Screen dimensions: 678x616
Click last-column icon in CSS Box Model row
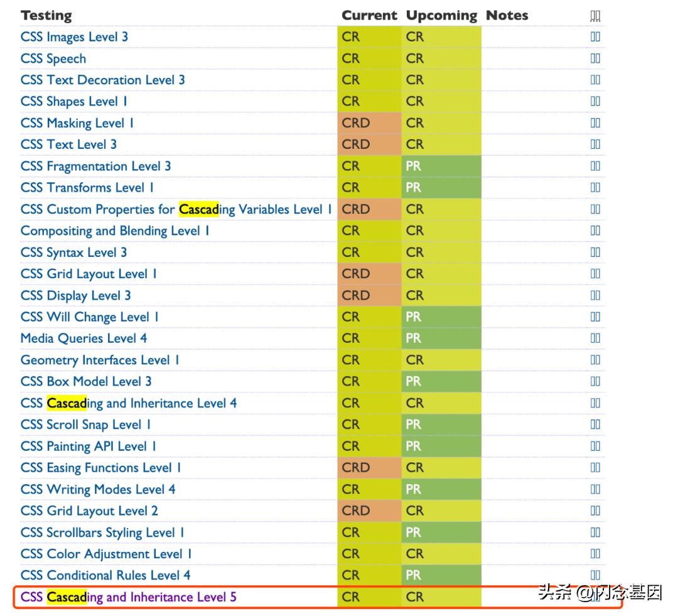(595, 381)
